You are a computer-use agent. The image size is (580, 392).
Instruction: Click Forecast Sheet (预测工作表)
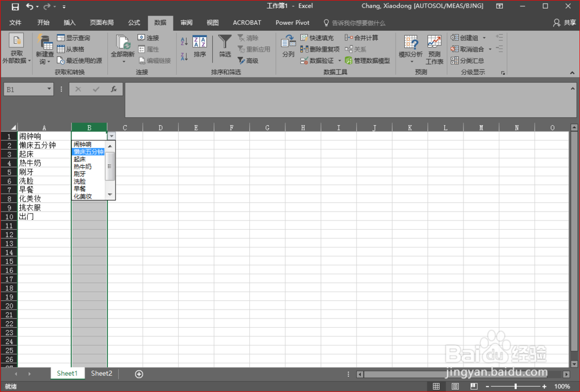coord(434,50)
